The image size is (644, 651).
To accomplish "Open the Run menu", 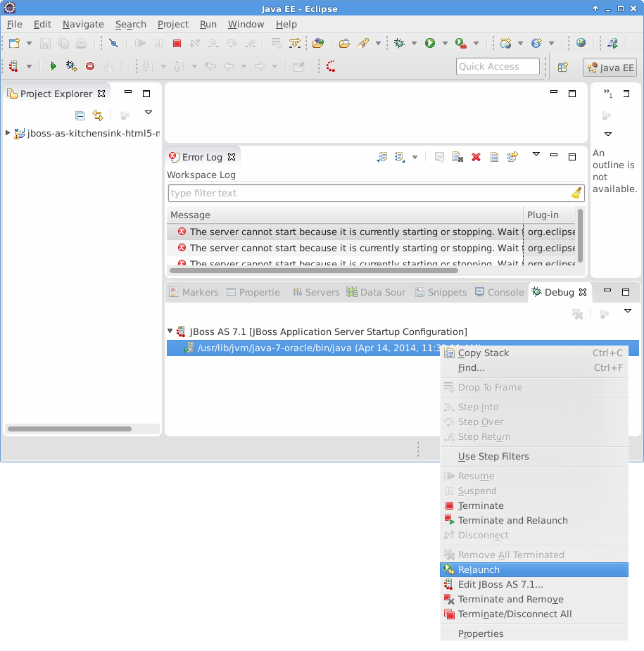I will coord(208,24).
